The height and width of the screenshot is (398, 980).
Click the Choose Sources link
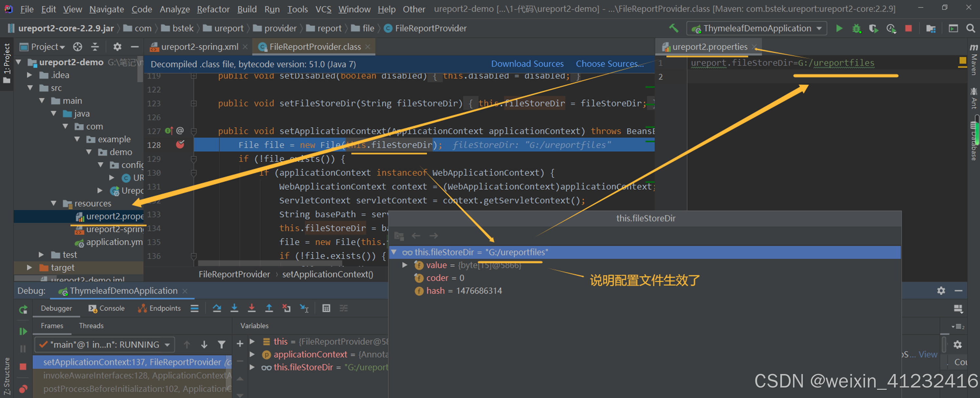609,64
